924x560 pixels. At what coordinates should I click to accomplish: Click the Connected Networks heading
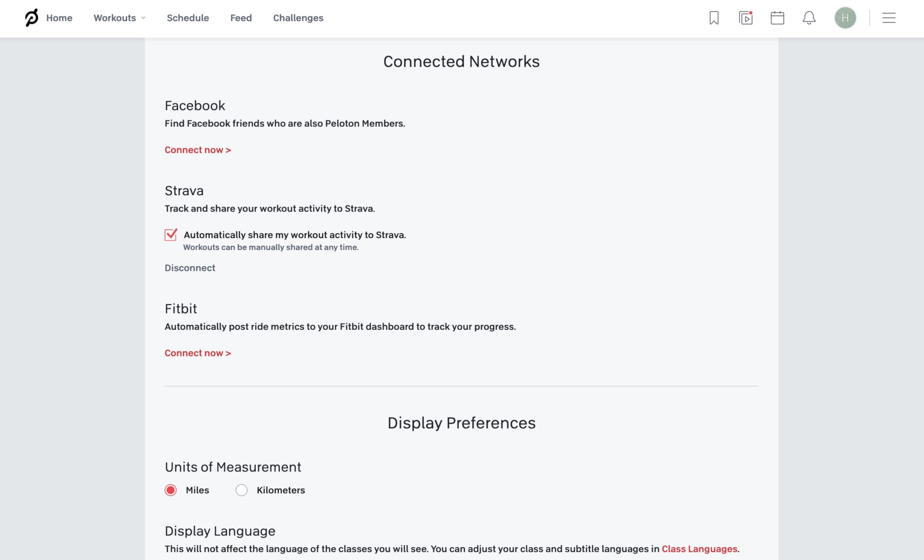(x=461, y=62)
